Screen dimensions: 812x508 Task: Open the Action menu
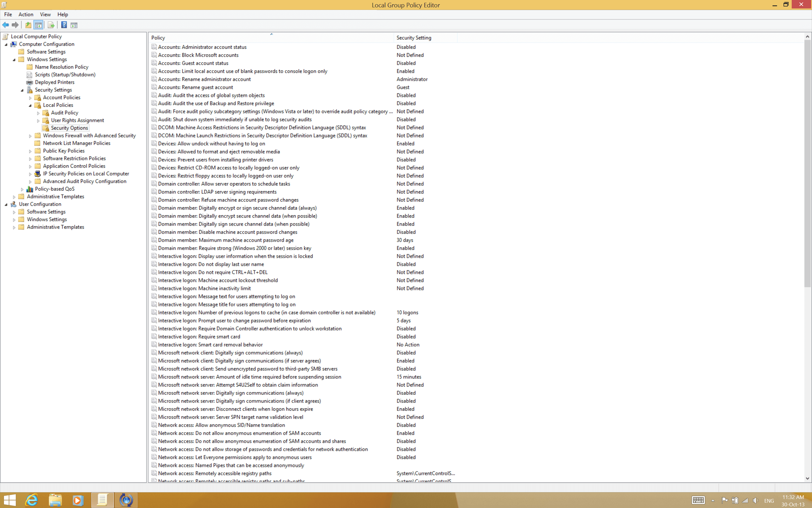(26, 14)
